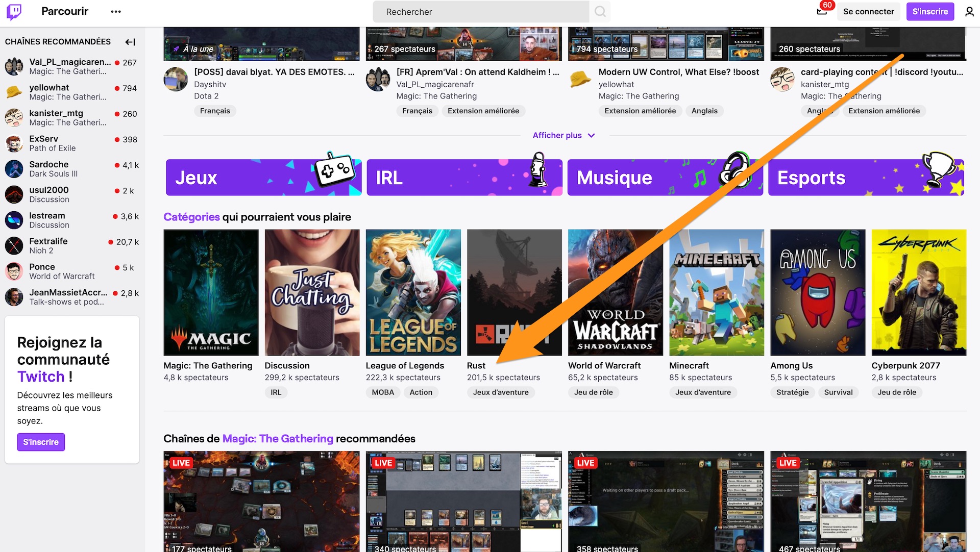Open Val_PL_magicarenafr channel avatar in sidebar
The width and height of the screenshot is (980, 552).
pyautogui.click(x=14, y=67)
